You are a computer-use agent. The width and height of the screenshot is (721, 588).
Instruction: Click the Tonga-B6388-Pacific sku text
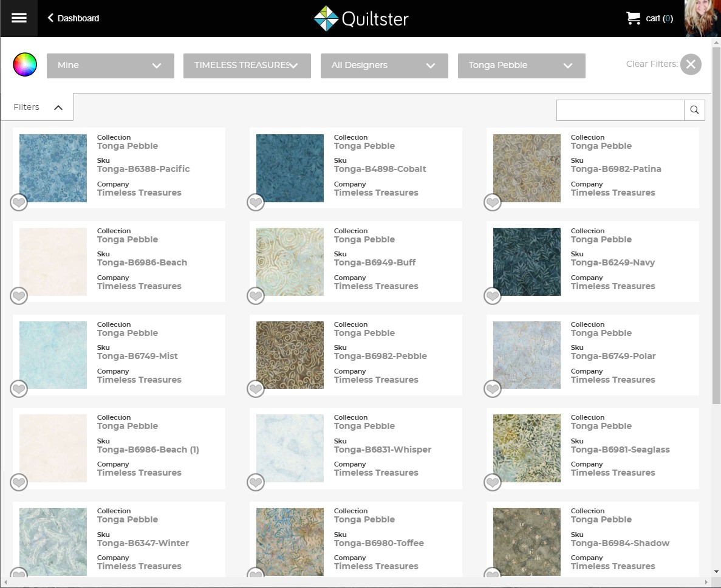tap(143, 169)
